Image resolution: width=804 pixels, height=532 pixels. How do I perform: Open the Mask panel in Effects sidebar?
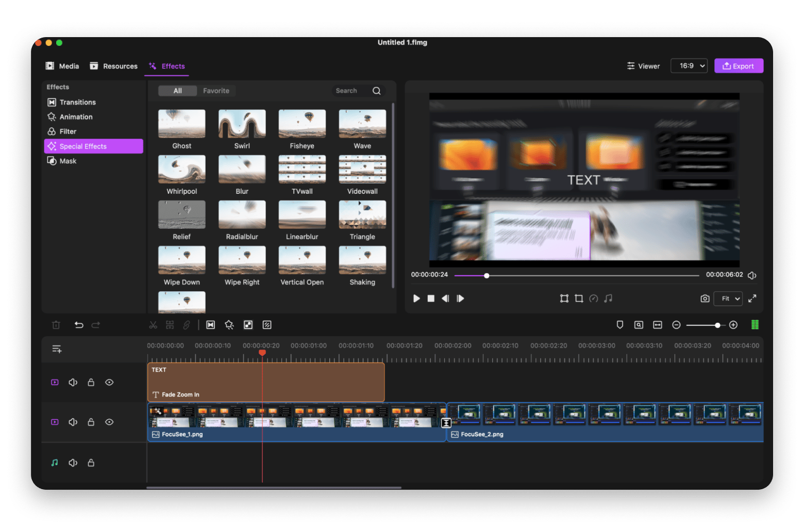click(68, 161)
